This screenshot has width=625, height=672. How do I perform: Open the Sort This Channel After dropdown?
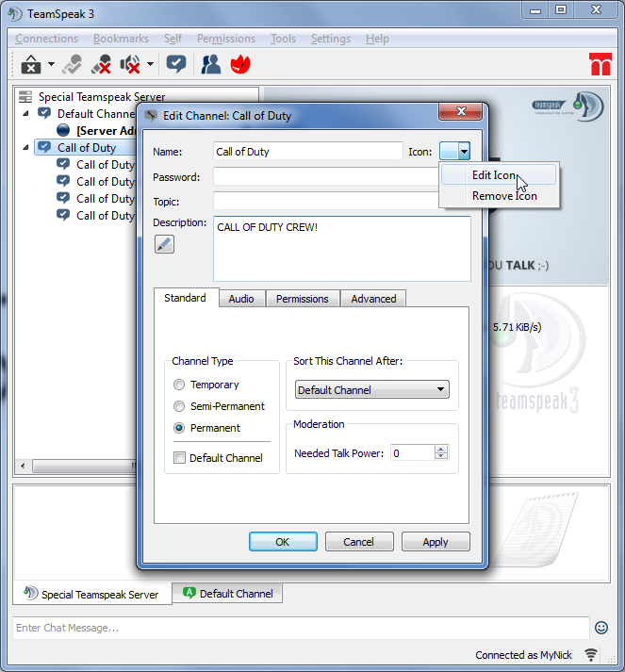click(x=372, y=389)
